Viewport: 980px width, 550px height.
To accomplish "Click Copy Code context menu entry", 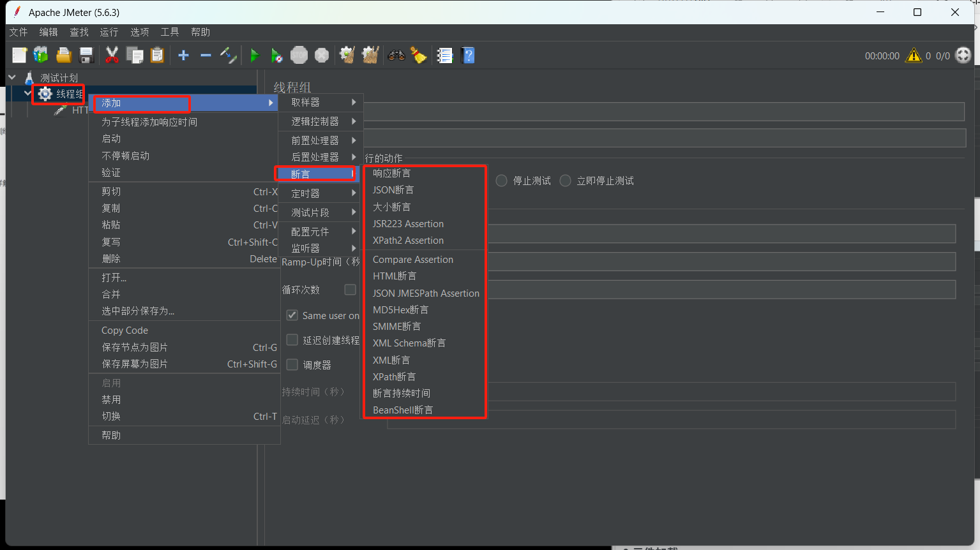I will click(x=184, y=331).
